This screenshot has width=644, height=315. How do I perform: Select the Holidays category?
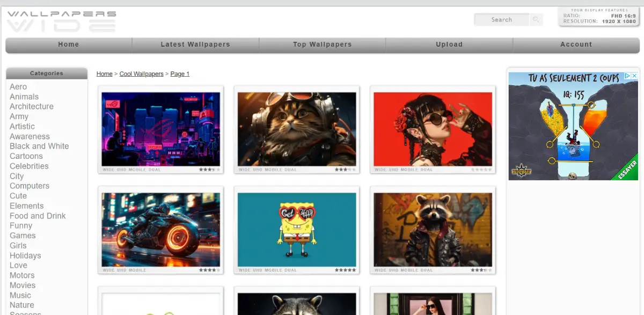[25, 256]
